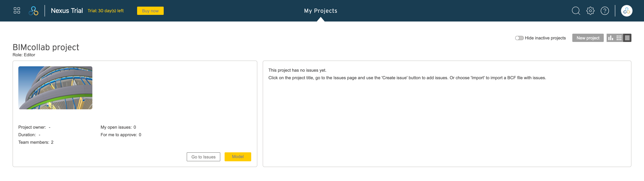The width and height of the screenshot is (644, 181).
Task: Click 'Role: Editor' label
Action: pyautogui.click(x=24, y=55)
